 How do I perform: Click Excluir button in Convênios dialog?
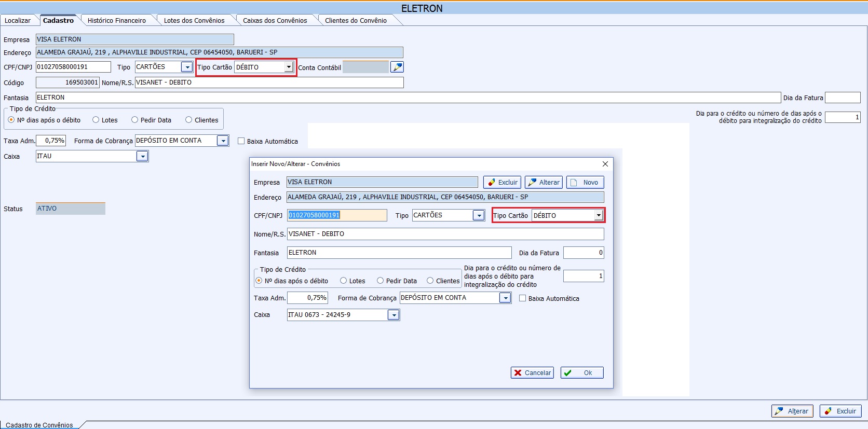tap(502, 182)
